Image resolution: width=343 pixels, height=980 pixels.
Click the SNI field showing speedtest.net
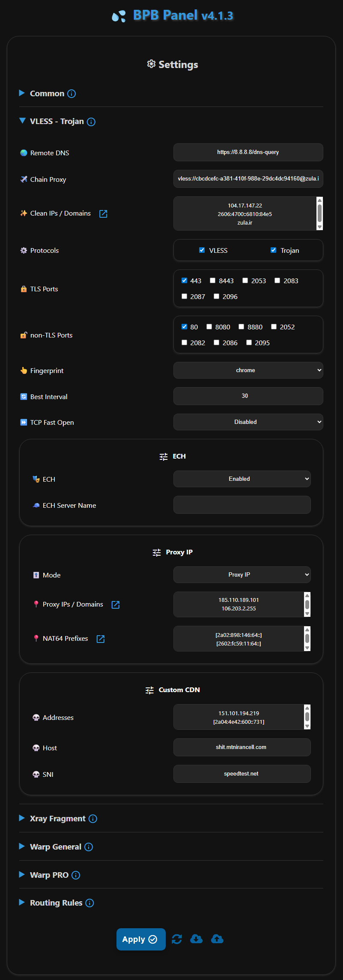tap(242, 774)
